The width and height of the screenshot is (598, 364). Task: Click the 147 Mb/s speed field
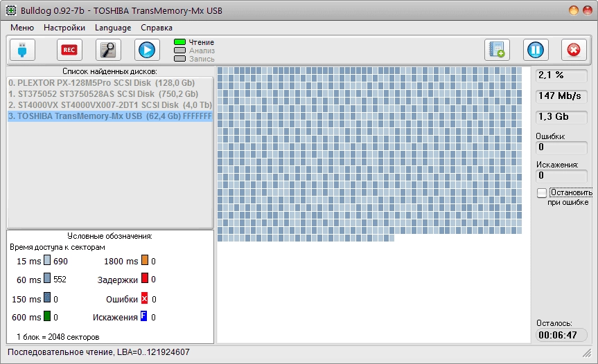(561, 96)
